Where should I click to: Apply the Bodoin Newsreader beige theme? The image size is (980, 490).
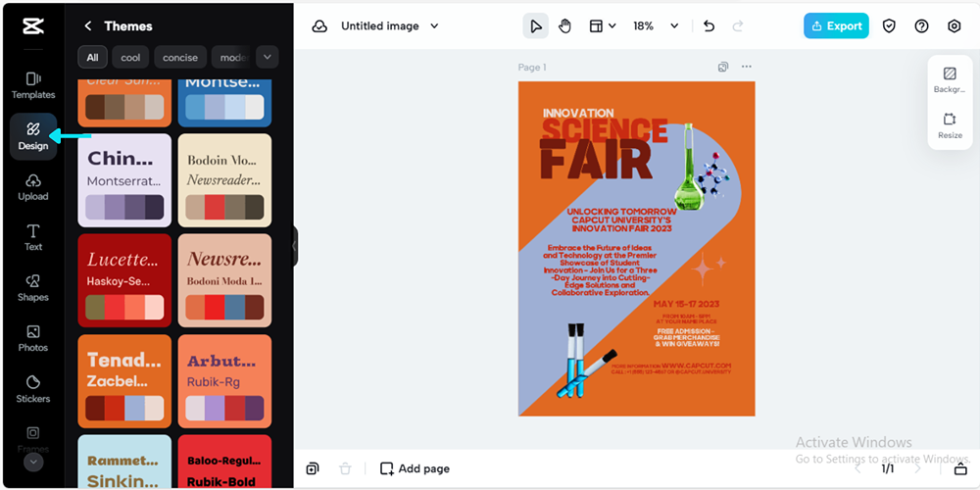tap(225, 180)
